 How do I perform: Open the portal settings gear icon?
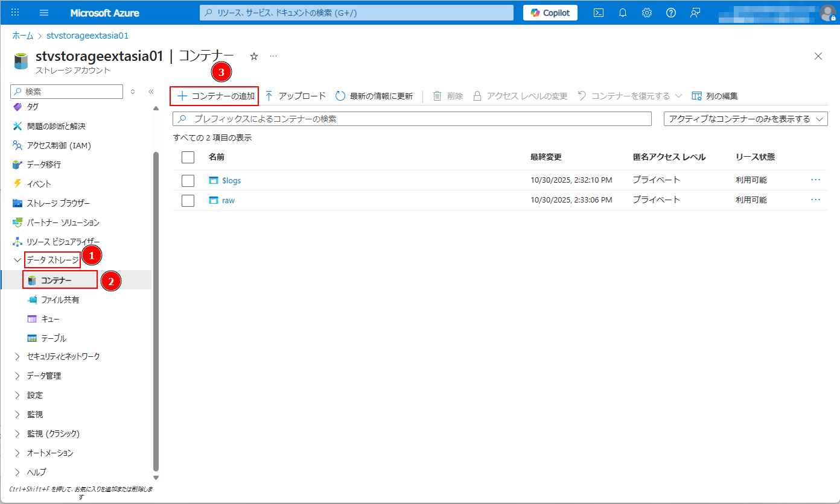click(x=647, y=13)
